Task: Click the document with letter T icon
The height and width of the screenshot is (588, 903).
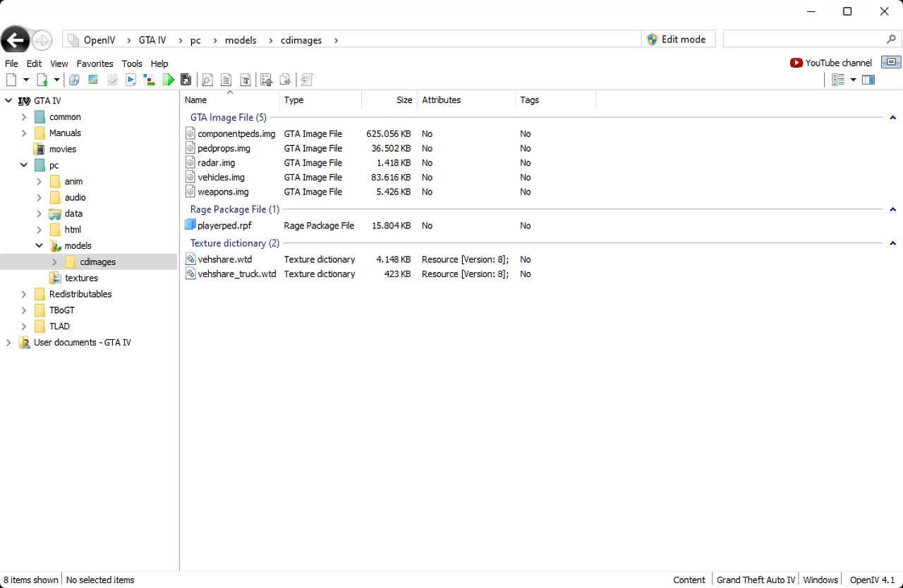Action: (x=246, y=80)
